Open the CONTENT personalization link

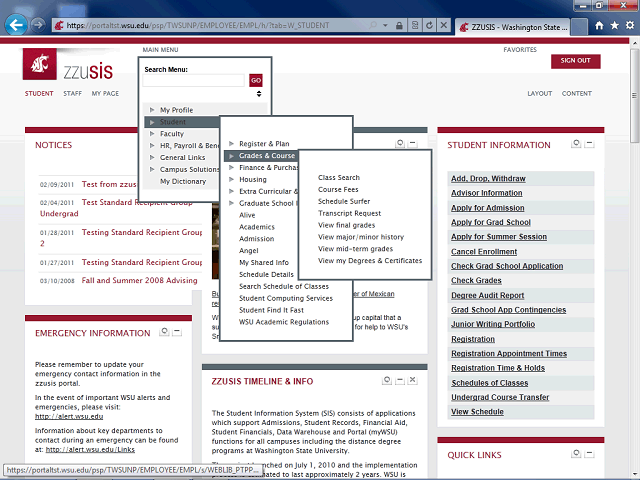576,93
